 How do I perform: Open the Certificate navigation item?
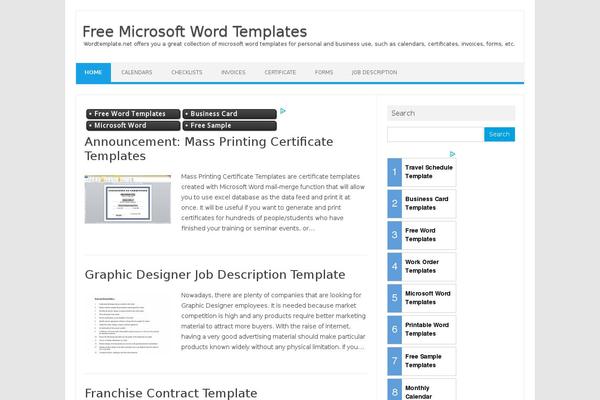(280, 72)
